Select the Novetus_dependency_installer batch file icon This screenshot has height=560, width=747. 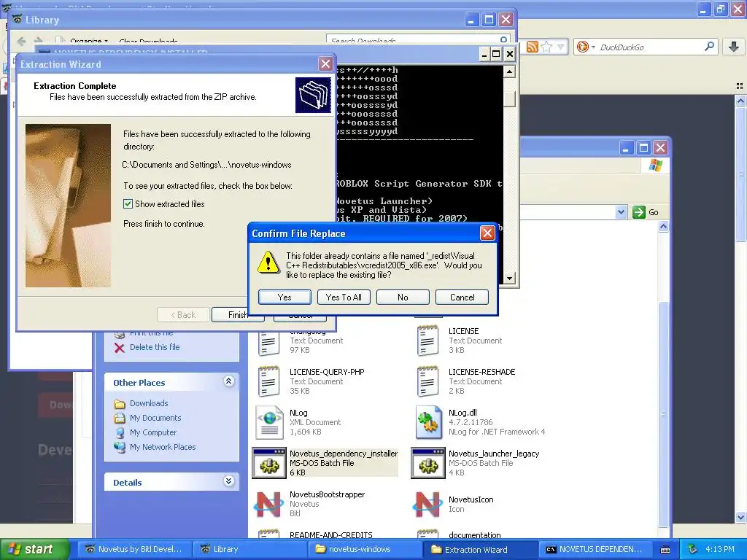tap(269, 463)
